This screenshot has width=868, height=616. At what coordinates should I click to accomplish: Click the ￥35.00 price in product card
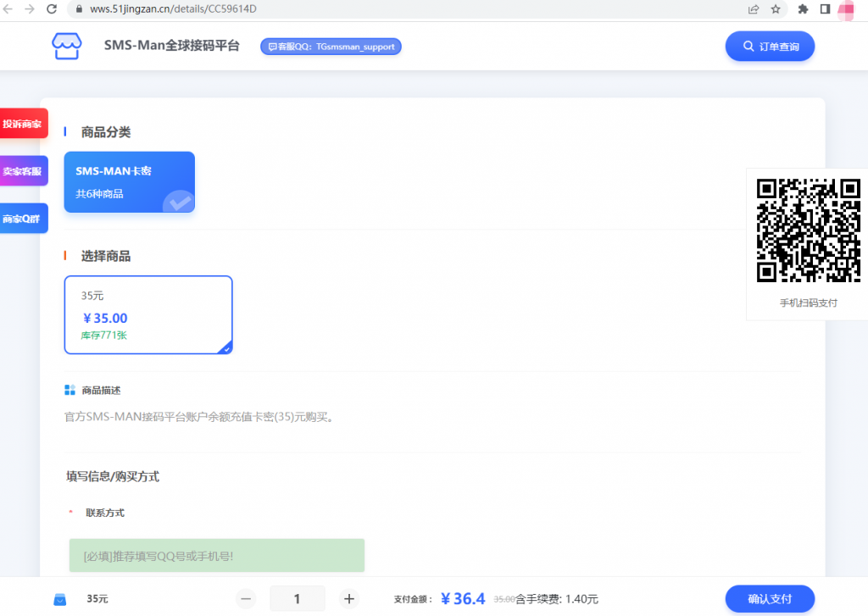(104, 319)
